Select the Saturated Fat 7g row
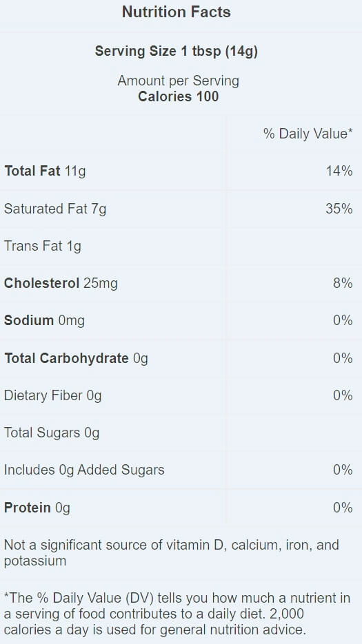The height and width of the screenshot is (644, 362). 181,209
